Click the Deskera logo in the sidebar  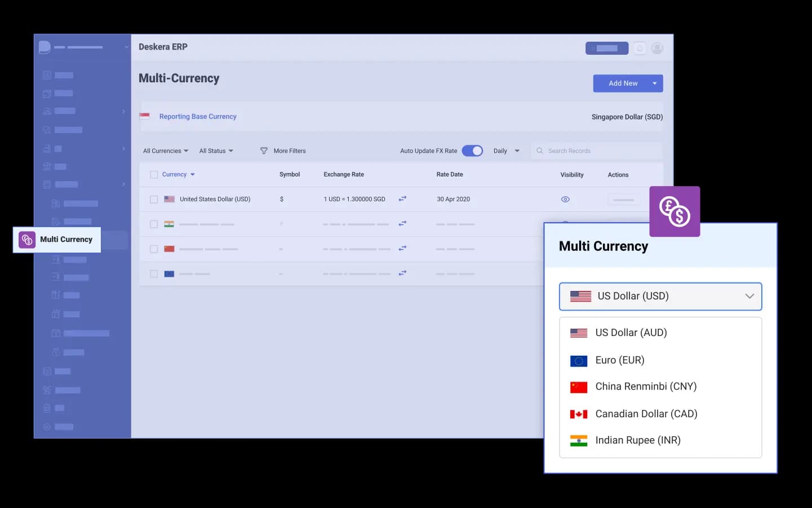click(x=45, y=47)
